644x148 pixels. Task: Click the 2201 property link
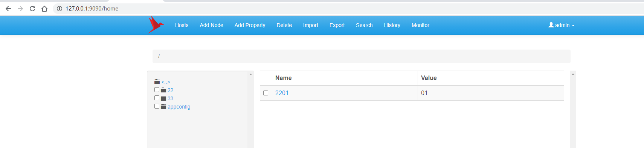coord(282,93)
